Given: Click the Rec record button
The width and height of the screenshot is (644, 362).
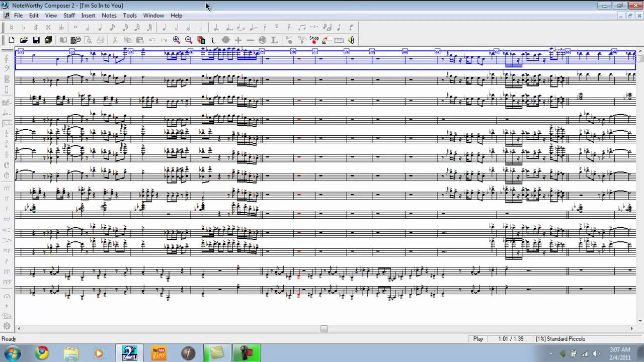Looking at the screenshot, I should click(x=289, y=40).
